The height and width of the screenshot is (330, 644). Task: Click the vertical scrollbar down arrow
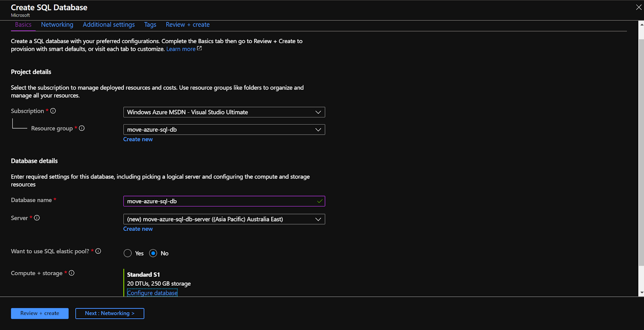641,293
